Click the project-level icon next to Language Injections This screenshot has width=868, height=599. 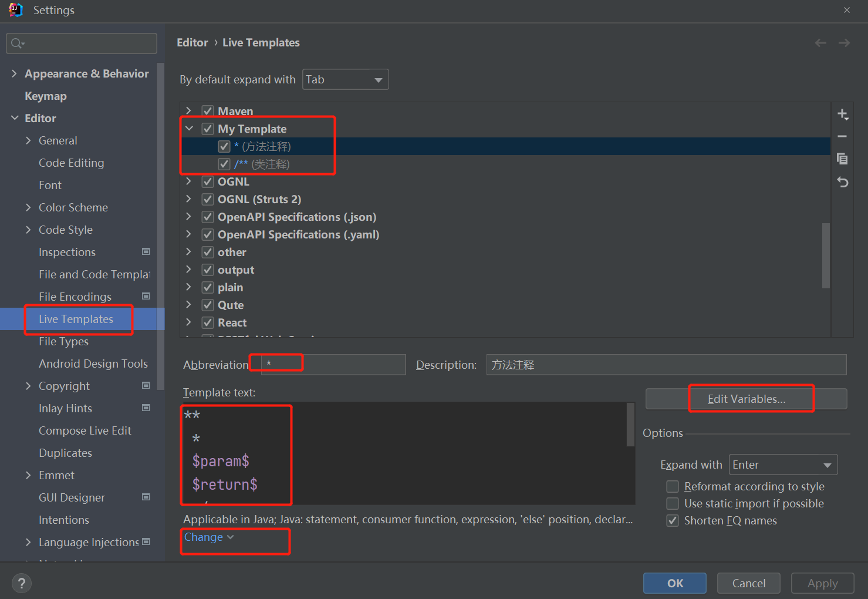(146, 542)
